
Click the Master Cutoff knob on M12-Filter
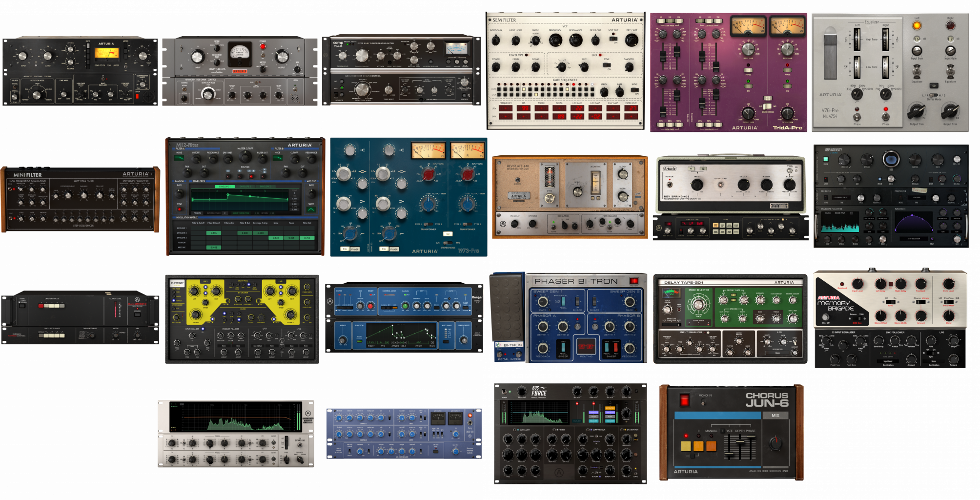click(245, 156)
